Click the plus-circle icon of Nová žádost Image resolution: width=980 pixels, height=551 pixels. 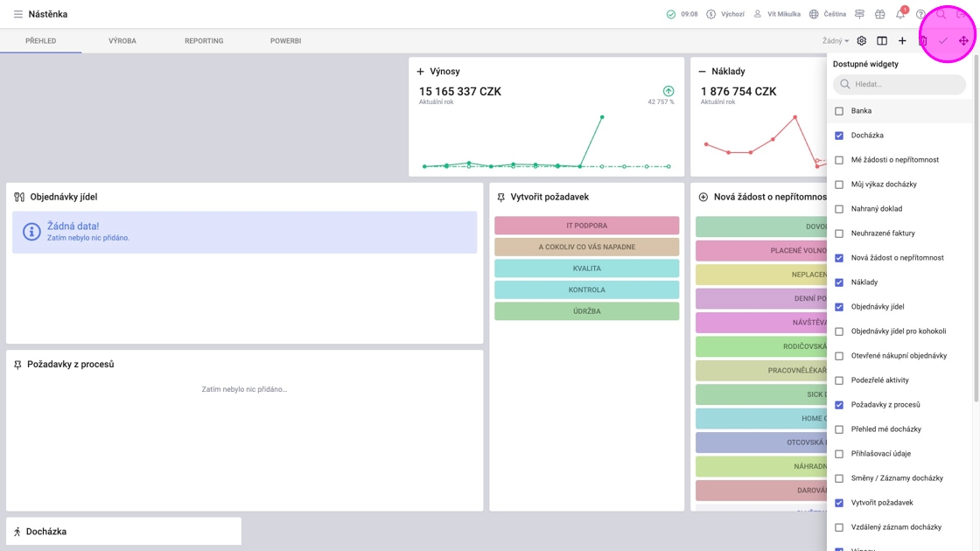click(703, 197)
